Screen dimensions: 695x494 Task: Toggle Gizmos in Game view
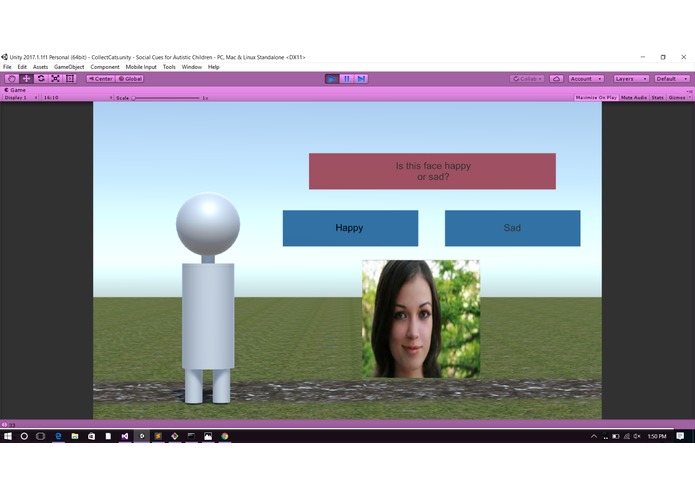(x=677, y=97)
